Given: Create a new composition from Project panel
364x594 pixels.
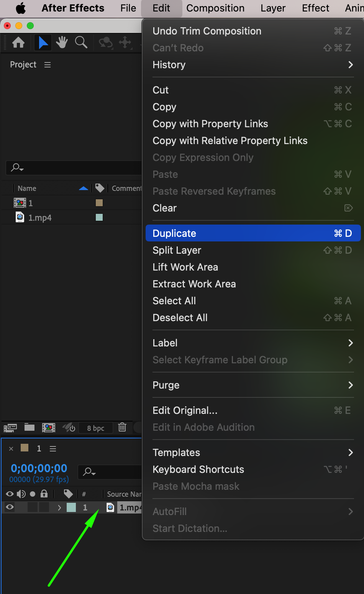Looking at the screenshot, I should click(49, 427).
